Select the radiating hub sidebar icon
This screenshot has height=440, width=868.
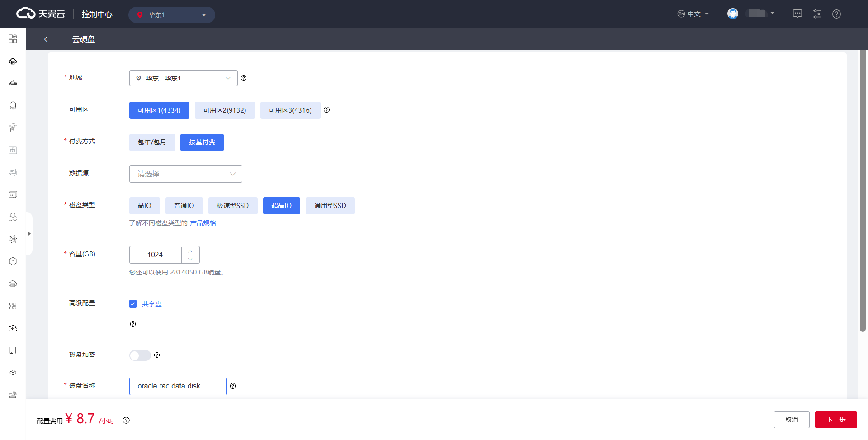[x=13, y=239]
